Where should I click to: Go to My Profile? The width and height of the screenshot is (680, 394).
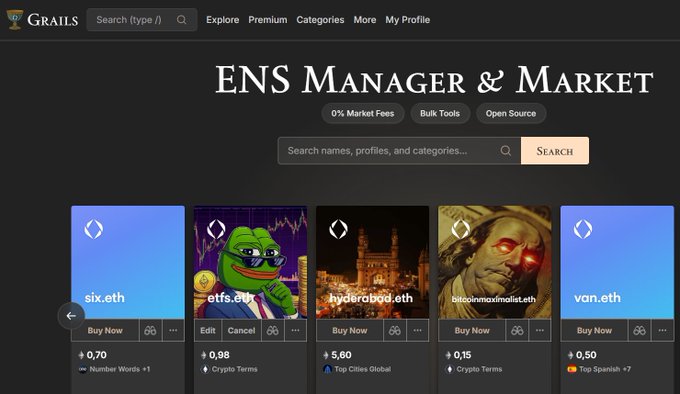tap(408, 20)
